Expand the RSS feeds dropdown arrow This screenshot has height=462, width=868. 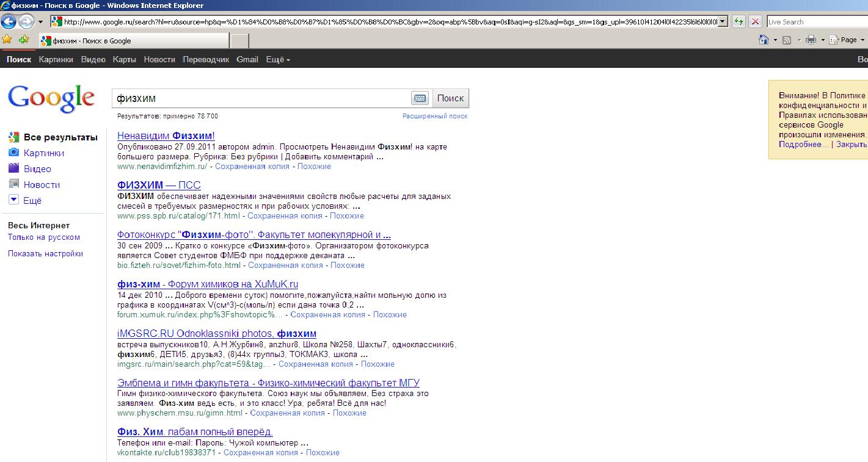[x=798, y=40]
